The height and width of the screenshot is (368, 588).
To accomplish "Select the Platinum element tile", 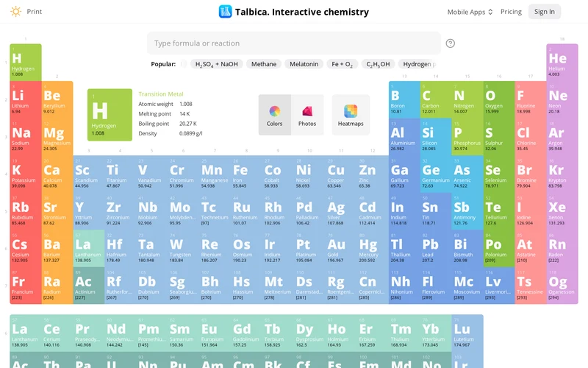I will 309,248.
